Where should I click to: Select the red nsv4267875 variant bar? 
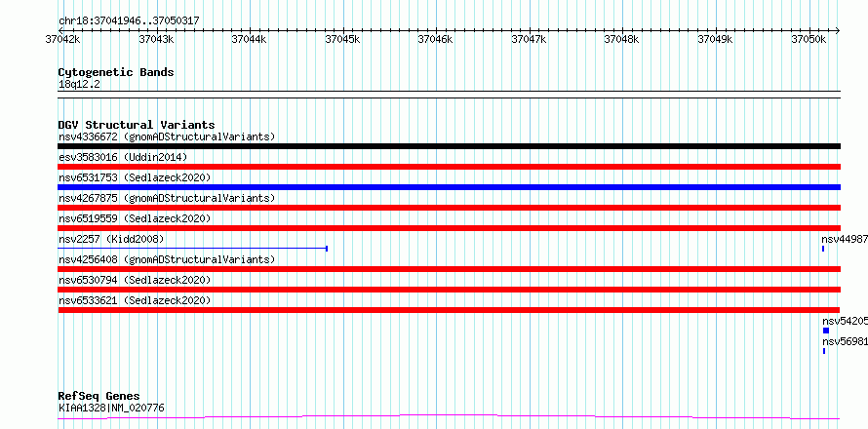click(x=449, y=208)
